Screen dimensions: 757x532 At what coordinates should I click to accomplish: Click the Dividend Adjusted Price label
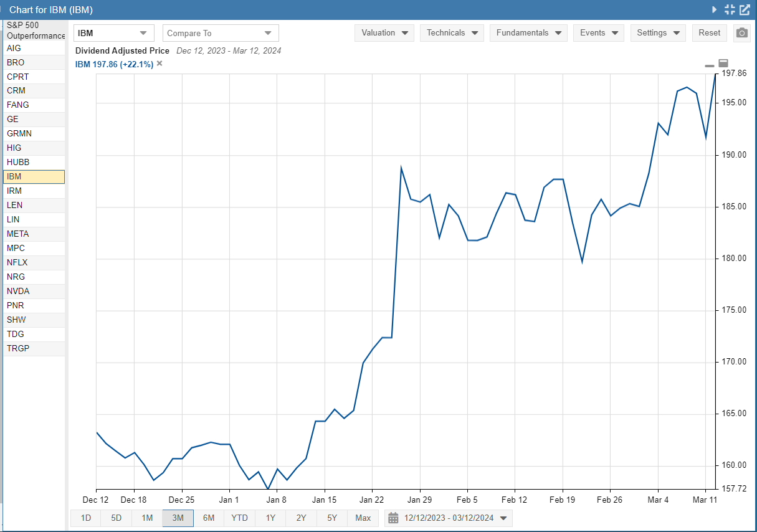122,51
